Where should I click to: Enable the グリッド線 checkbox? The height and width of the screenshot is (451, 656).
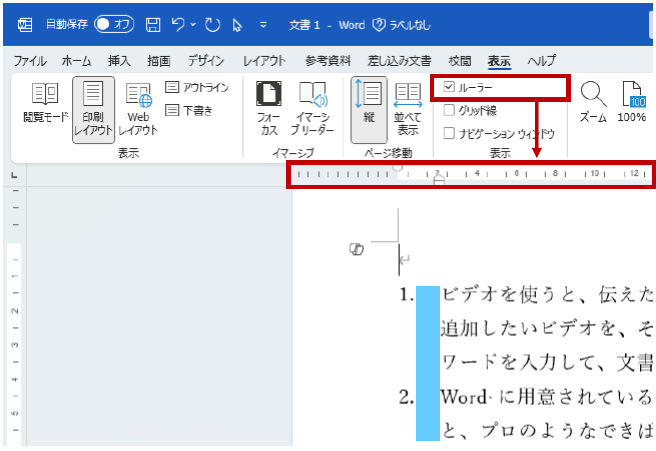coord(449,110)
